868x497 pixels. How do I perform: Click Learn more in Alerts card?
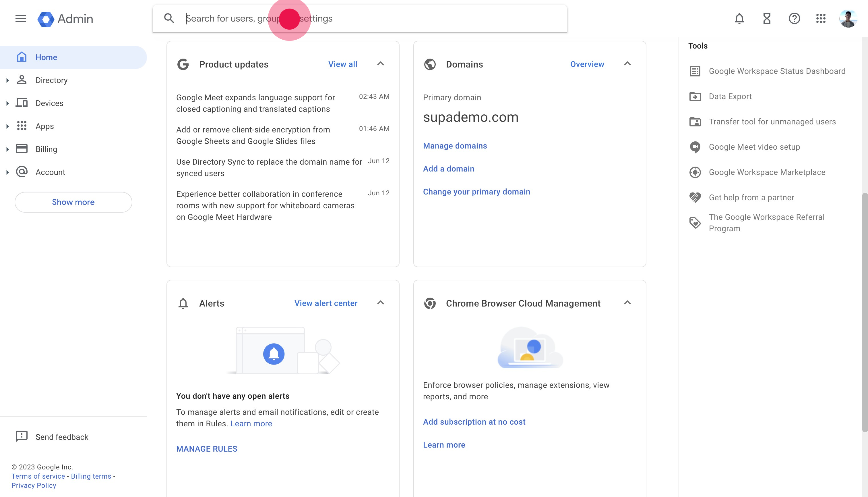click(x=251, y=424)
